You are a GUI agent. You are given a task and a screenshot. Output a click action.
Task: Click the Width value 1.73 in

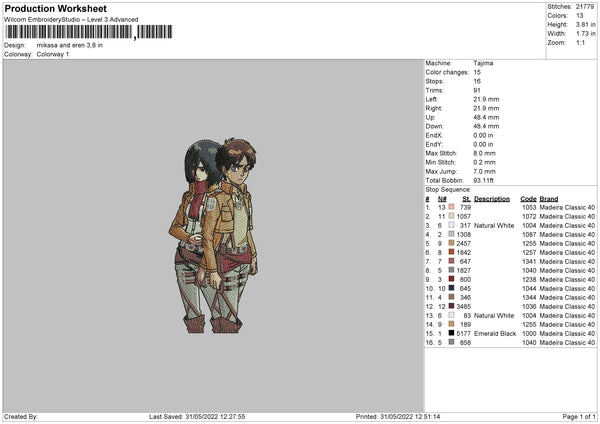coord(585,34)
